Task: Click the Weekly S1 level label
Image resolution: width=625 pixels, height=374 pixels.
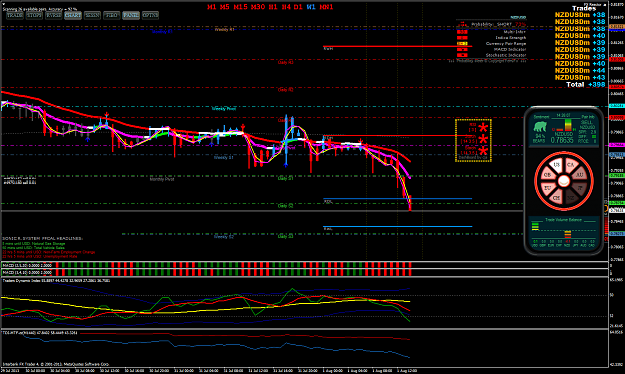Action: point(223,157)
